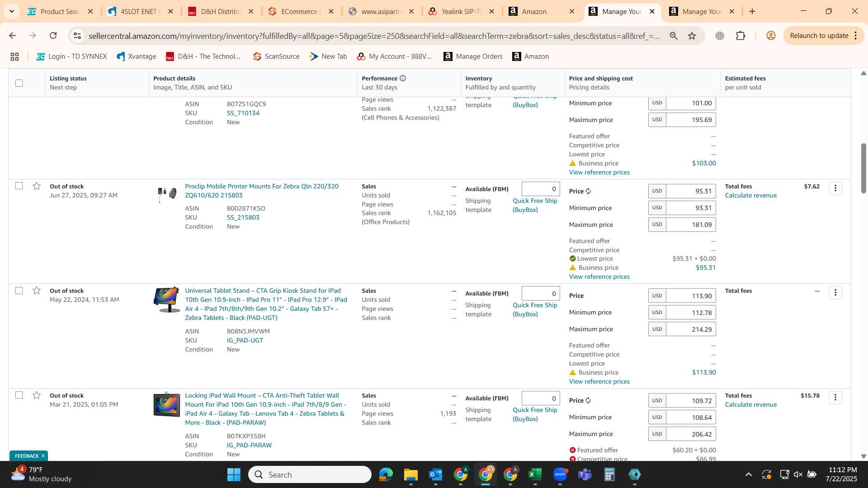Open the Chrome three-dot menu
The width and height of the screenshot is (868, 488).
coord(855,36)
